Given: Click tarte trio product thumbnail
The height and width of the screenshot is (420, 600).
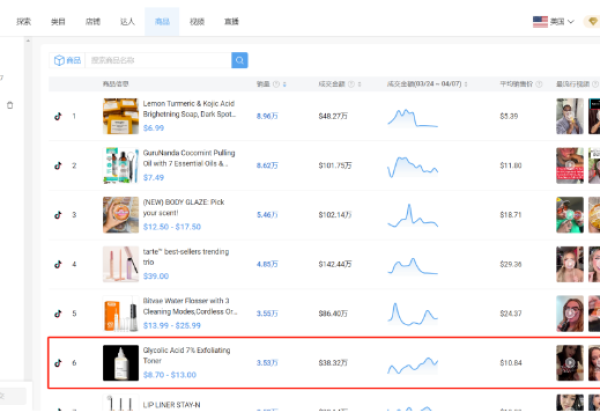Looking at the screenshot, I should pos(121,264).
